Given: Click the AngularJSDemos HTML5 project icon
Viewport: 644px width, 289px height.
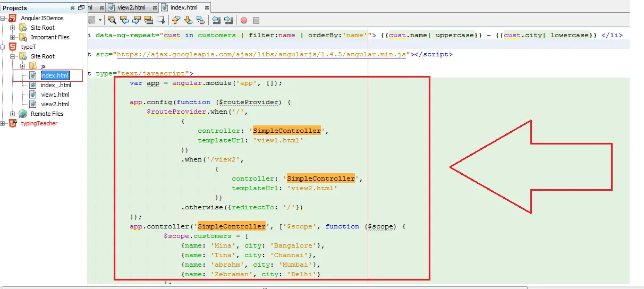Looking at the screenshot, I should [13, 18].
